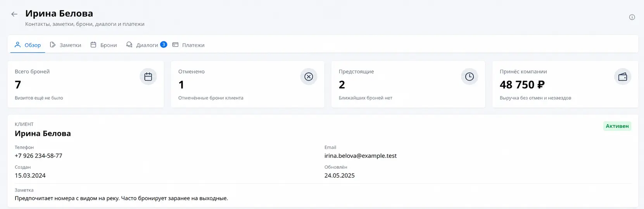Open the Обзор tab
Viewport: 644px width, 209px height.
(x=28, y=45)
